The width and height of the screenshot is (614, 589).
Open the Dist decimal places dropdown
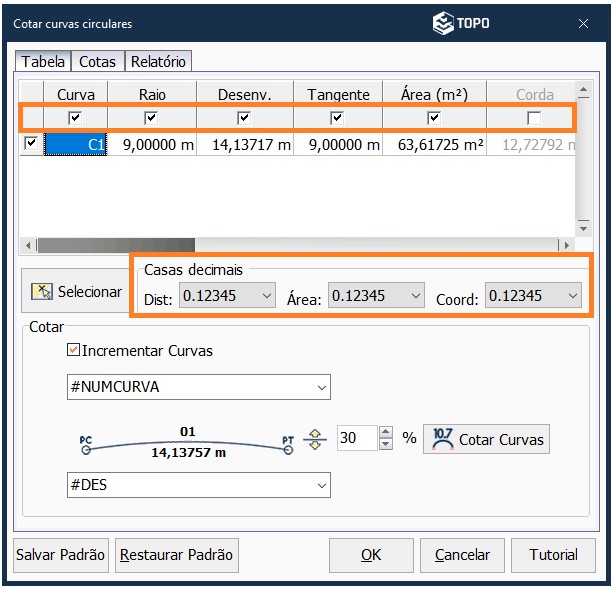(x=266, y=296)
